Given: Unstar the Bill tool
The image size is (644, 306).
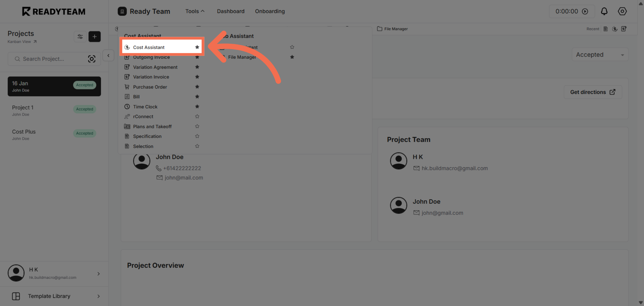Looking at the screenshot, I should tap(197, 97).
